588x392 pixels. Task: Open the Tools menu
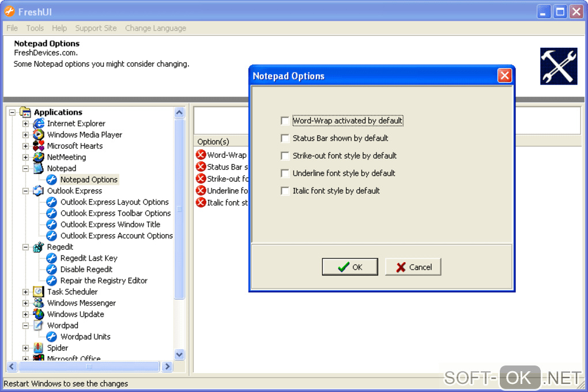pyautogui.click(x=35, y=28)
